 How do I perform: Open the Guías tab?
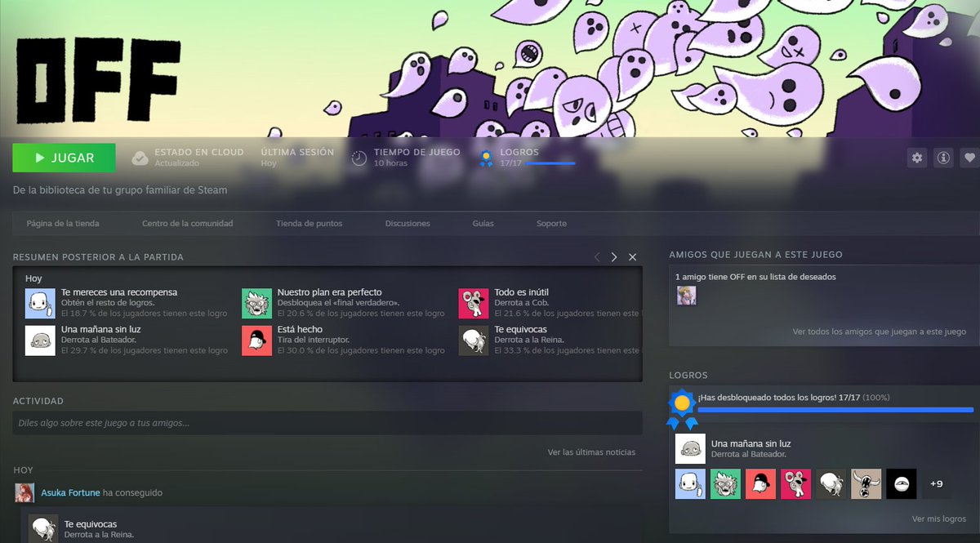click(x=483, y=224)
